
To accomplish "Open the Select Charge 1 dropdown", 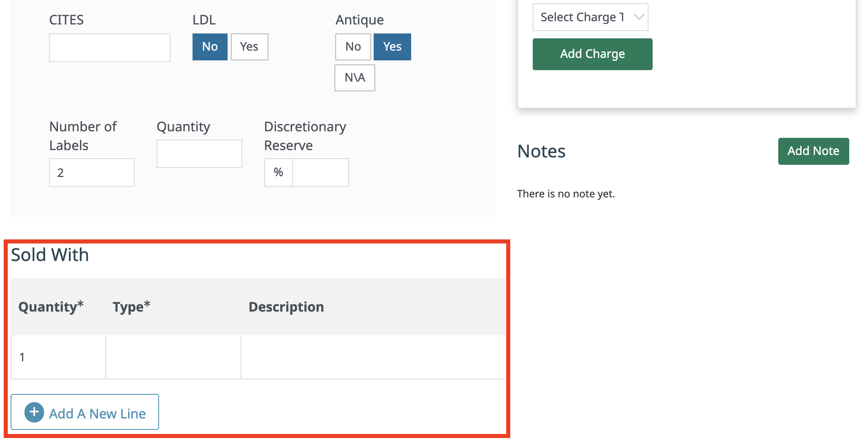I will click(x=591, y=17).
